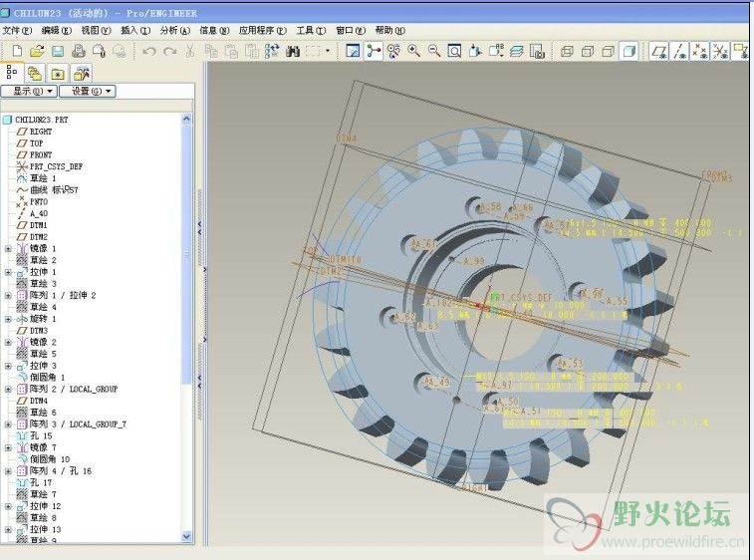The height and width of the screenshot is (560, 754).
Task: Refit the model to the screen
Action: (x=454, y=51)
